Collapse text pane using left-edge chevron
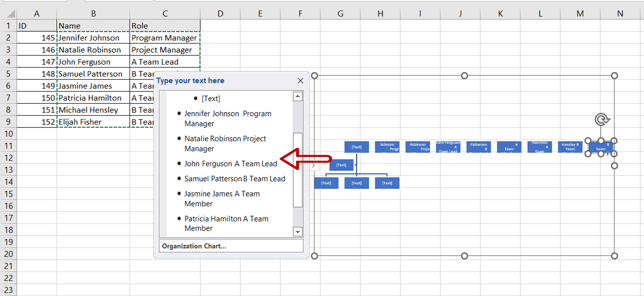Image resolution: width=644 pixels, height=296 pixels. (313, 165)
